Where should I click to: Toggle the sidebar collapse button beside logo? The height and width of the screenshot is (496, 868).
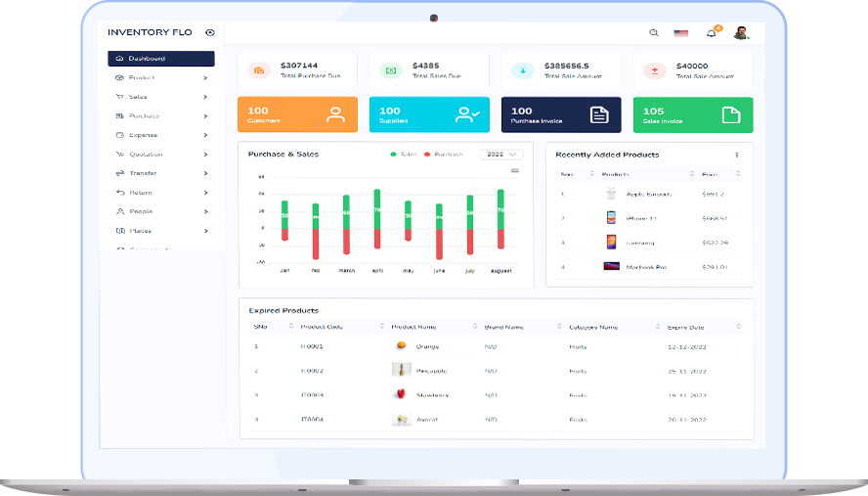pos(210,32)
